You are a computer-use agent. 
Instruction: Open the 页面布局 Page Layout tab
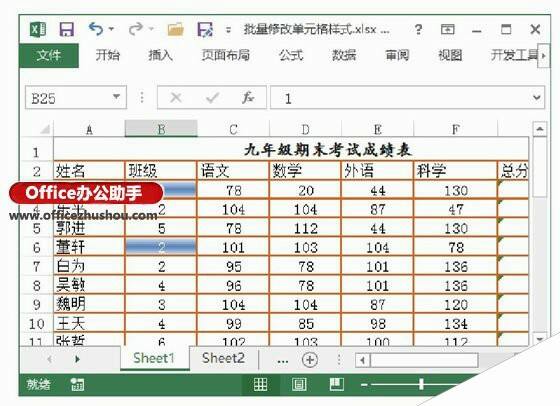(226, 55)
